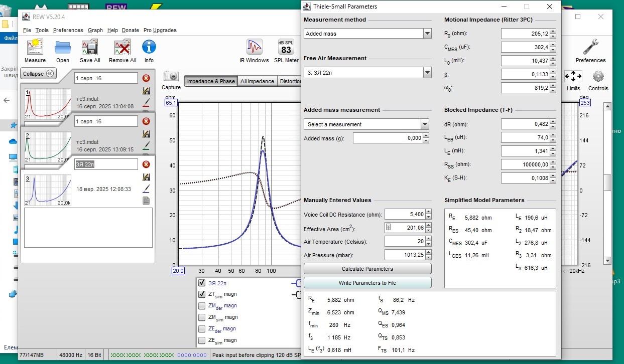Open the Preferences wrench icon
The width and height of the screenshot is (624, 364).
coord(590,48)
